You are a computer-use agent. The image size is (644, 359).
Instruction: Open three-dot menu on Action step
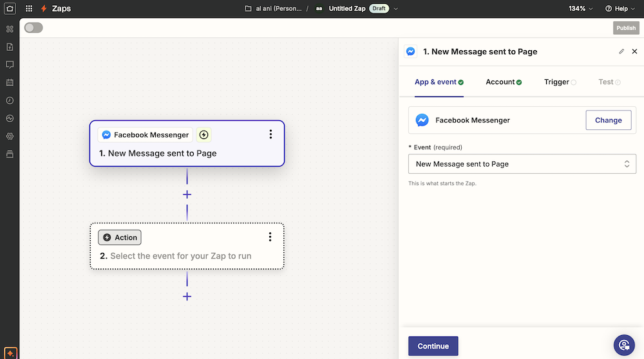click(x=270, y=237)
